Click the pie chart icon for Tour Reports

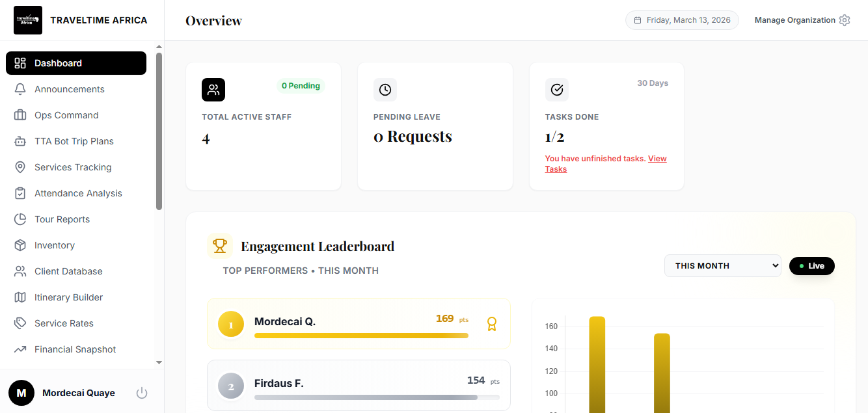20,219
